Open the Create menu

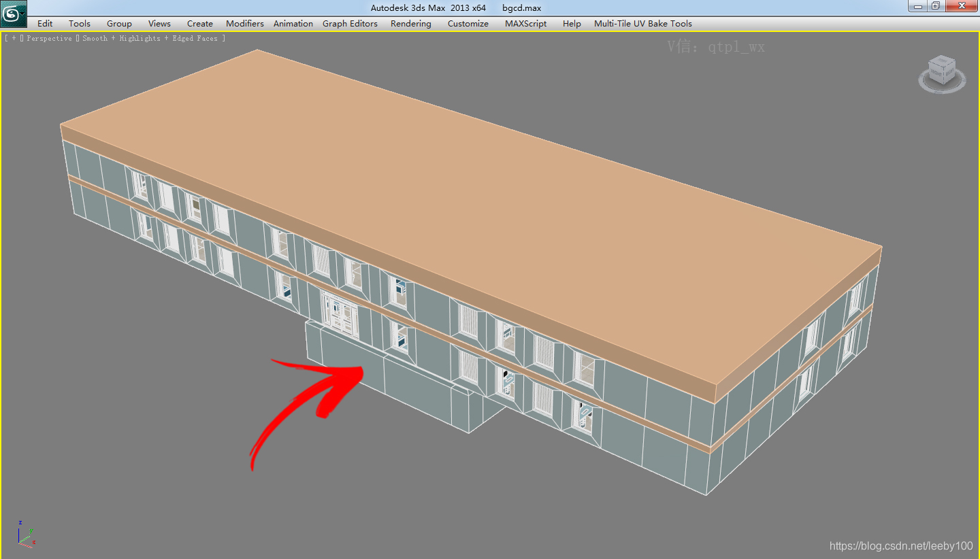click(x=200, y=23)
